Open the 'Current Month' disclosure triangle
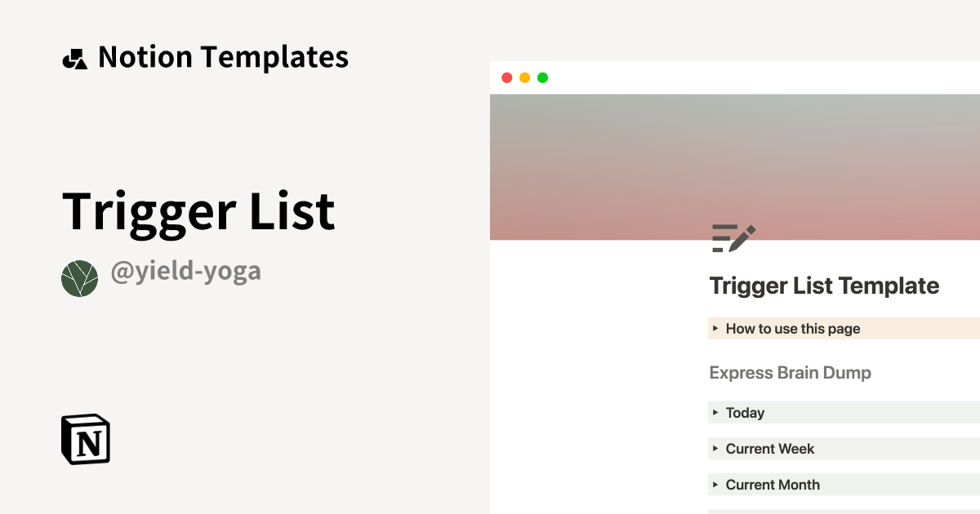 [x=716, y=485]
